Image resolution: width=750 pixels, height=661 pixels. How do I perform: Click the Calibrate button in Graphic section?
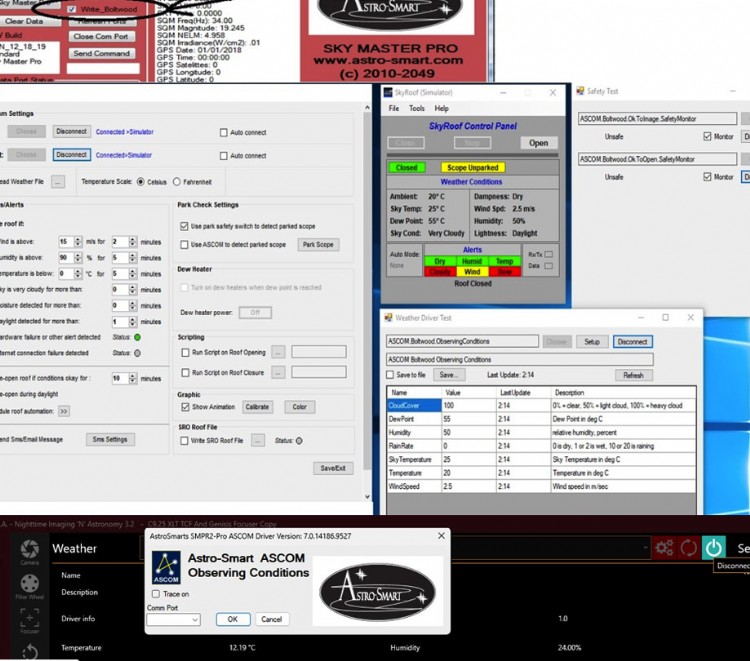pyautogui.click(x=257, y=407)
